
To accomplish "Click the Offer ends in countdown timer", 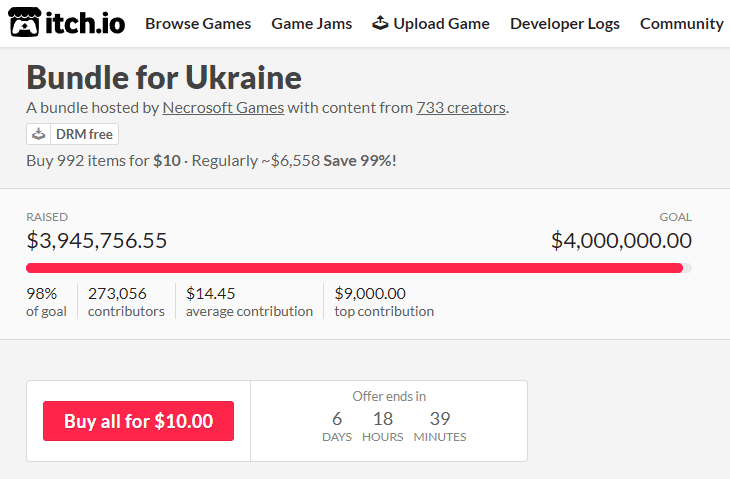I will coord(389,417).
